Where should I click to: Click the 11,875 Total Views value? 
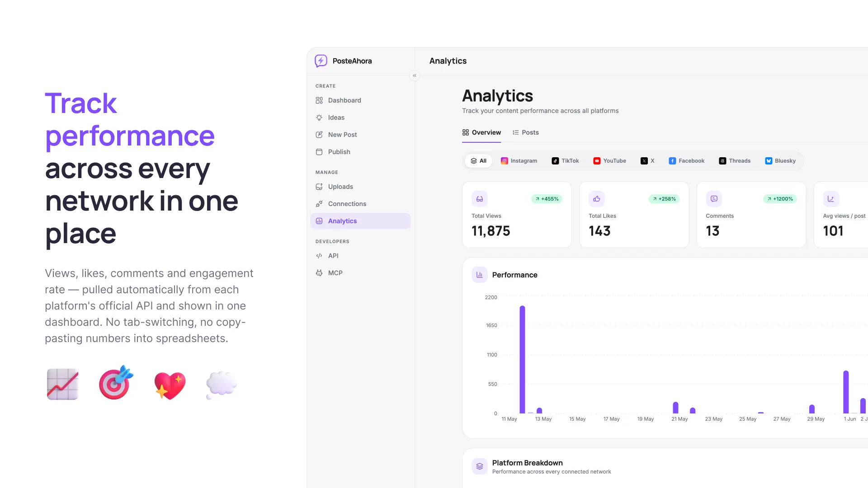pos(491,231)
